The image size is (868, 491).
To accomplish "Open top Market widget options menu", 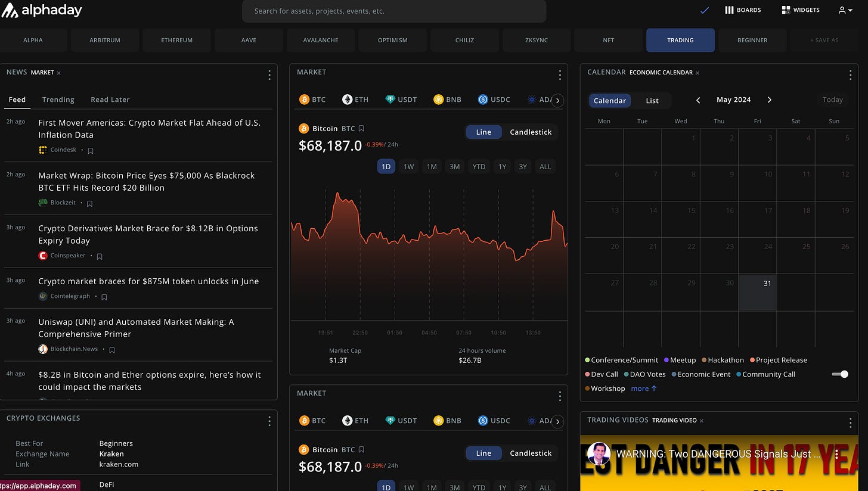I will pyautogui.click(x=560, y=74).
